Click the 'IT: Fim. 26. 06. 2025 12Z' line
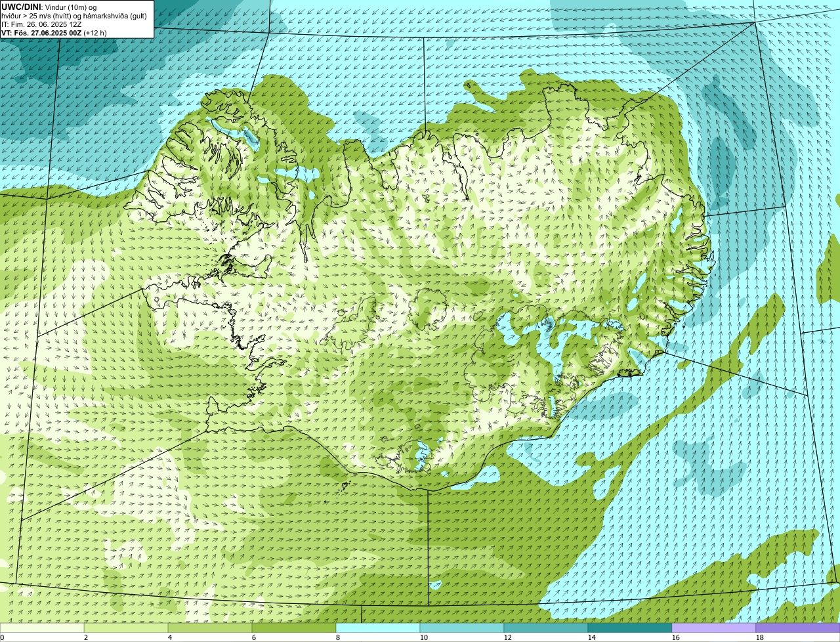Screen dimensions: 840x642 pos(42,24)
